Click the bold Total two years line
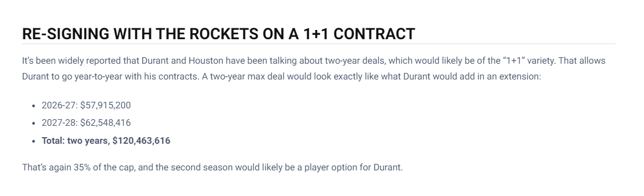644x196 pixels. click(x=106, y=140)
